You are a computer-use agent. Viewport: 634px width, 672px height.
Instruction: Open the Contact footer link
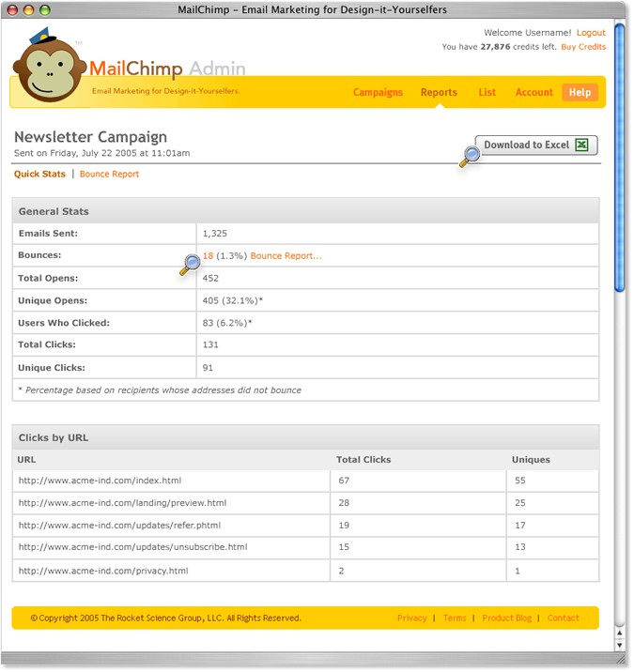563,618
